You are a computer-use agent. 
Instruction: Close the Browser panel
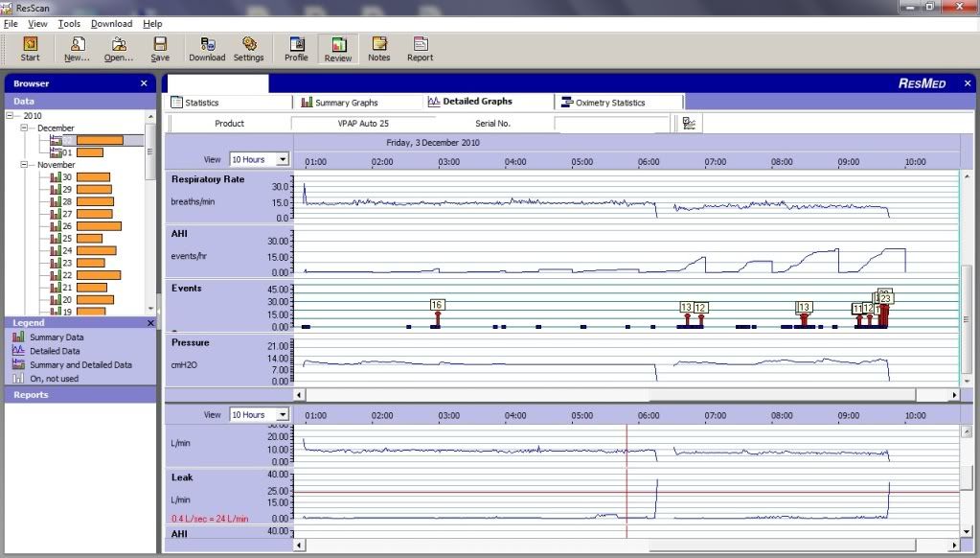point(145,83)
